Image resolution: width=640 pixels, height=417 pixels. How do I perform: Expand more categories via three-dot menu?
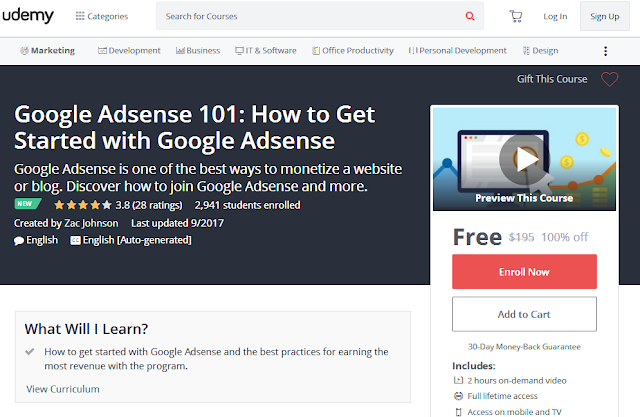605,51
